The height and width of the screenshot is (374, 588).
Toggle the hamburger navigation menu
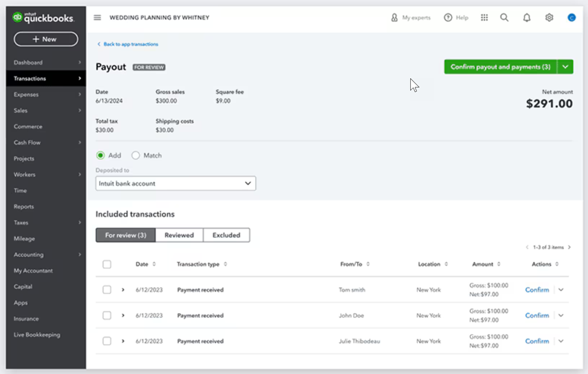[97, 17]
